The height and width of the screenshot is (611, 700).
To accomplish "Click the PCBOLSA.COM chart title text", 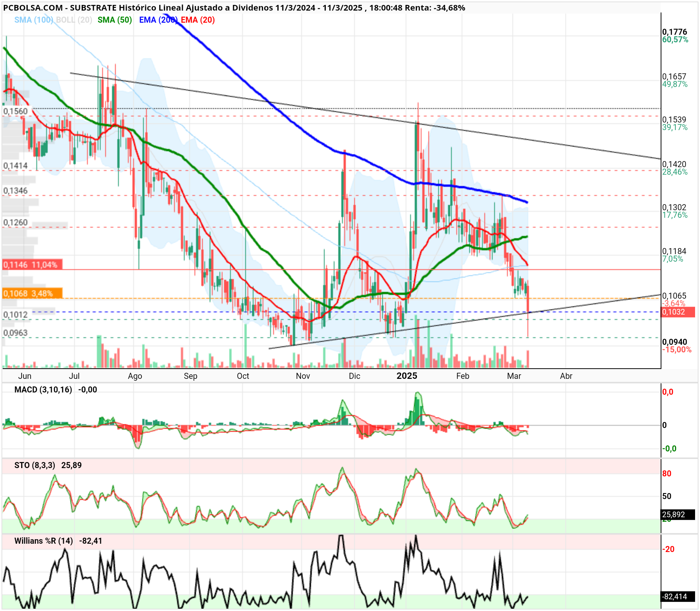I will point(33,8).
